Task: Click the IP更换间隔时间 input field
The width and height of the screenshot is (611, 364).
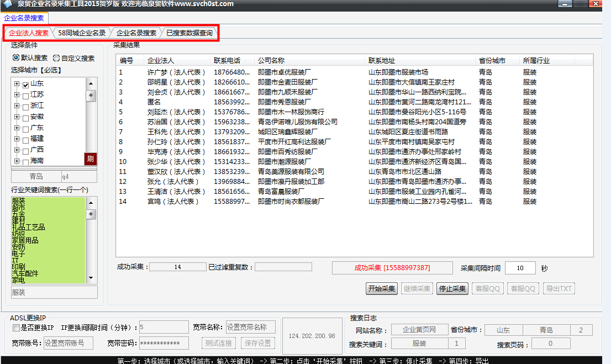Action: coord(164,328)
